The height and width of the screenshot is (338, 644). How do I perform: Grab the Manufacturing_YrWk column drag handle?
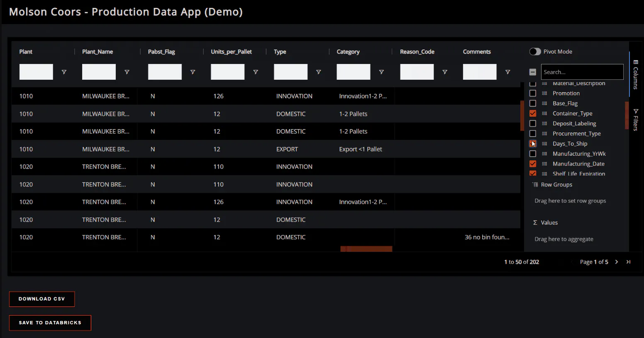click(x=544, y=154)
